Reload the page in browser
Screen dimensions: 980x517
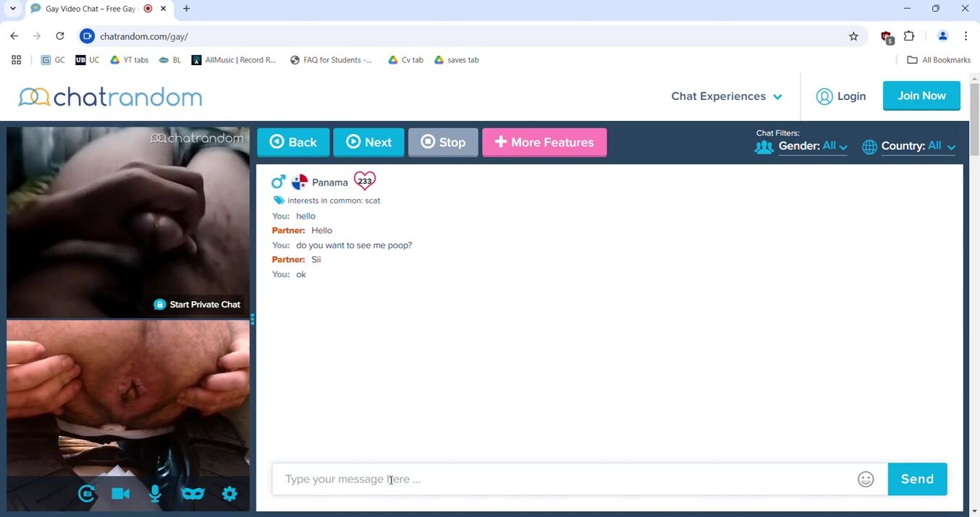click(60, 36)
